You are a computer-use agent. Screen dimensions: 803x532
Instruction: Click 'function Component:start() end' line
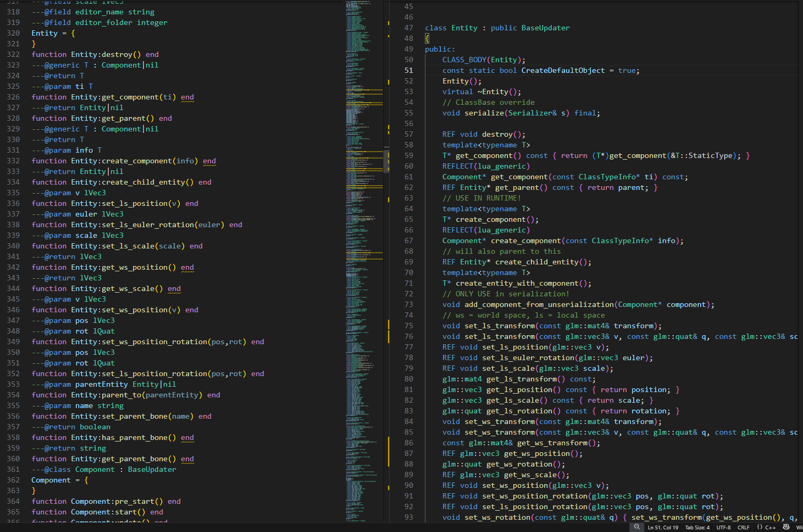[x=97, y=512]
